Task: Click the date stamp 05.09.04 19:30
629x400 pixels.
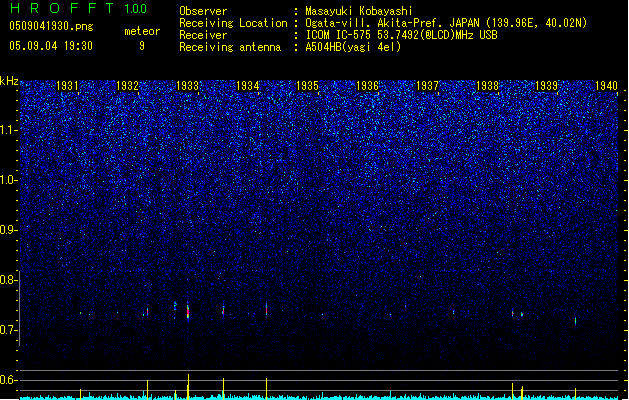Action: coord(51,46)
